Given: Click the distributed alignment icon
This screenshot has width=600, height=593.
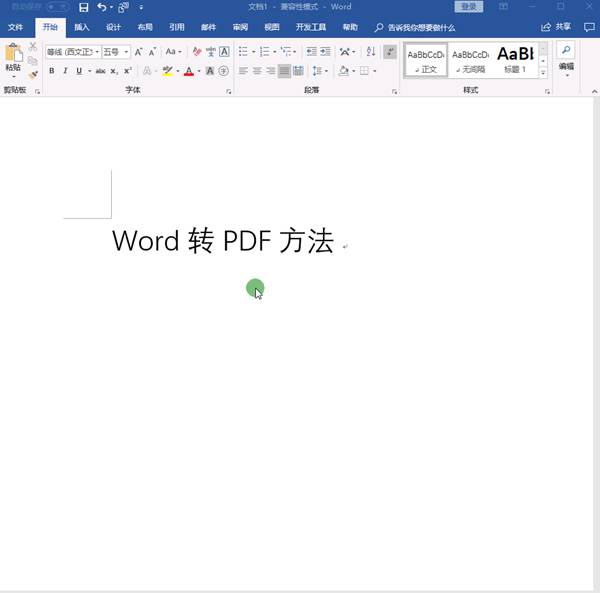Looking at the screenshot, I should pos(298,71).
